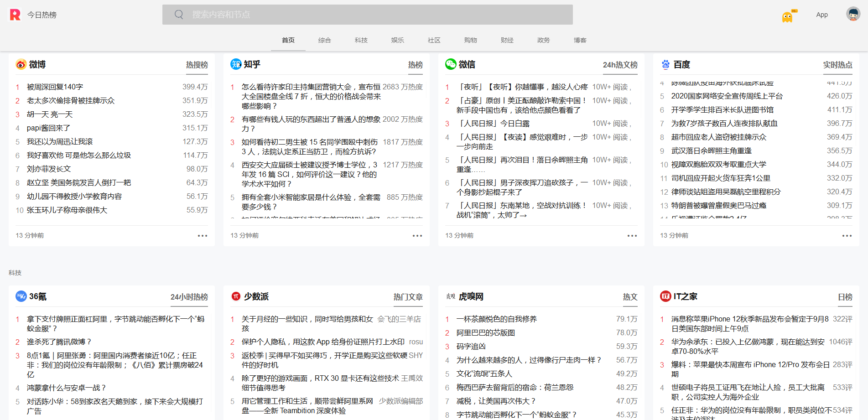Click the 少数派 logo icon
The image size is (868, 420).
click(236, 296)
